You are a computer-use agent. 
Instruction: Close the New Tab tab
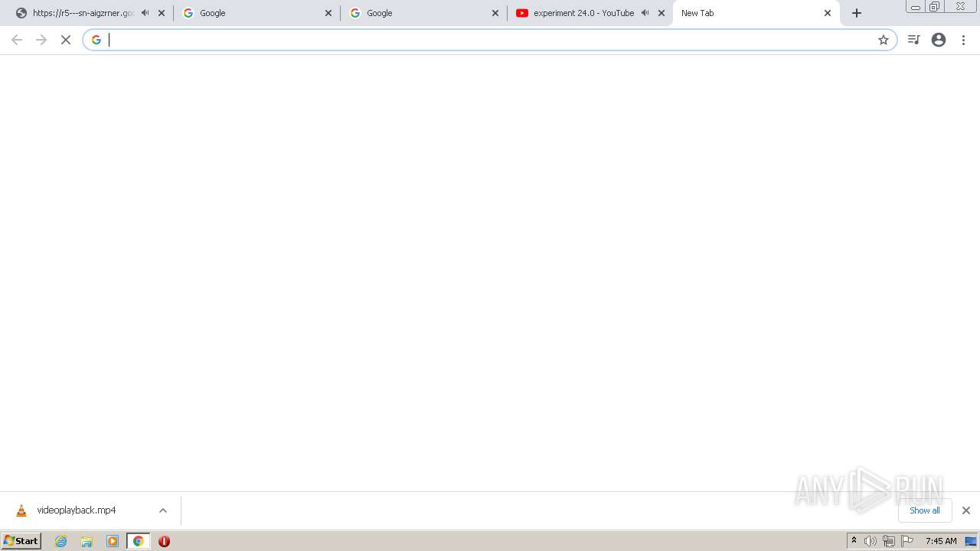coord(828,13)
